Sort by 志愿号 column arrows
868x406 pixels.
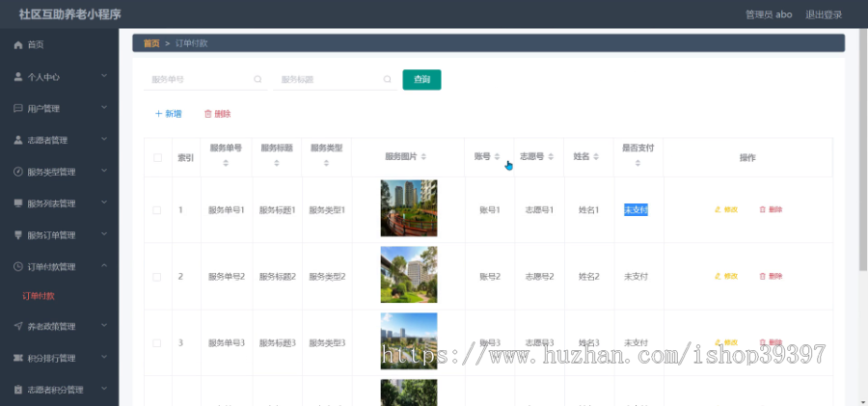[x=551, y=157]
